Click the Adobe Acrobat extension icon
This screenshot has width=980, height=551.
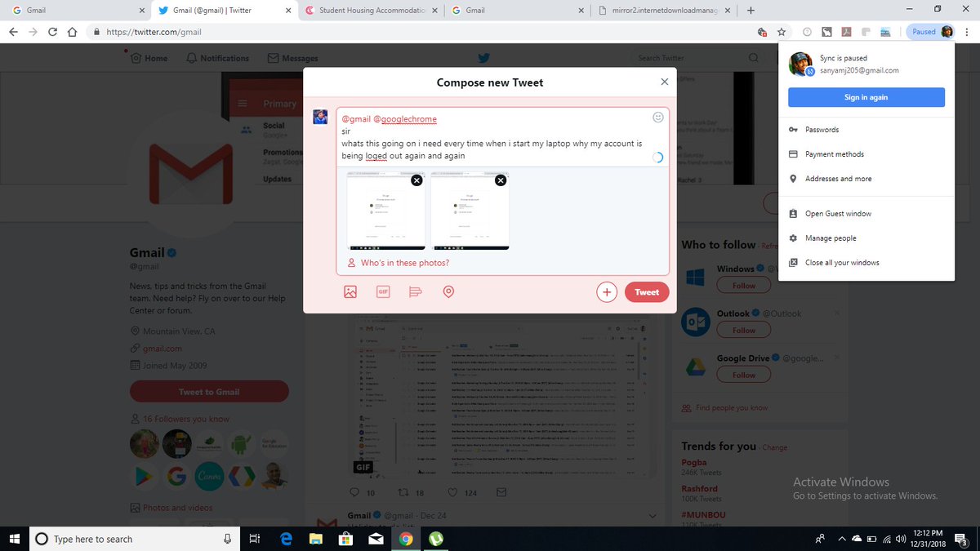847,32
